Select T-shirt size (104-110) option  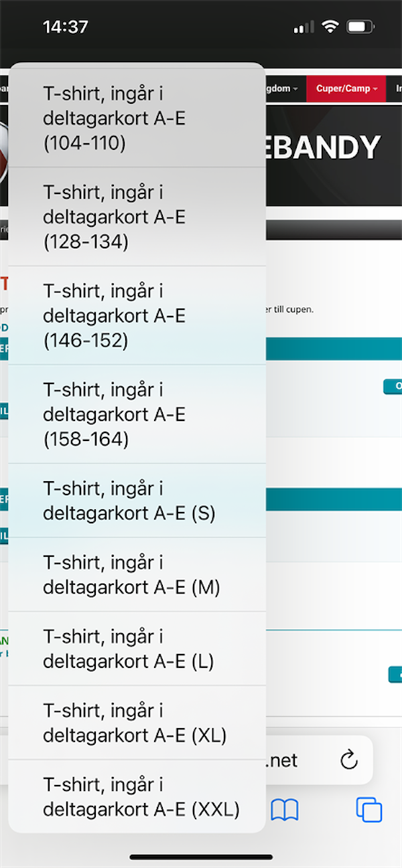(x=137, y=118)
